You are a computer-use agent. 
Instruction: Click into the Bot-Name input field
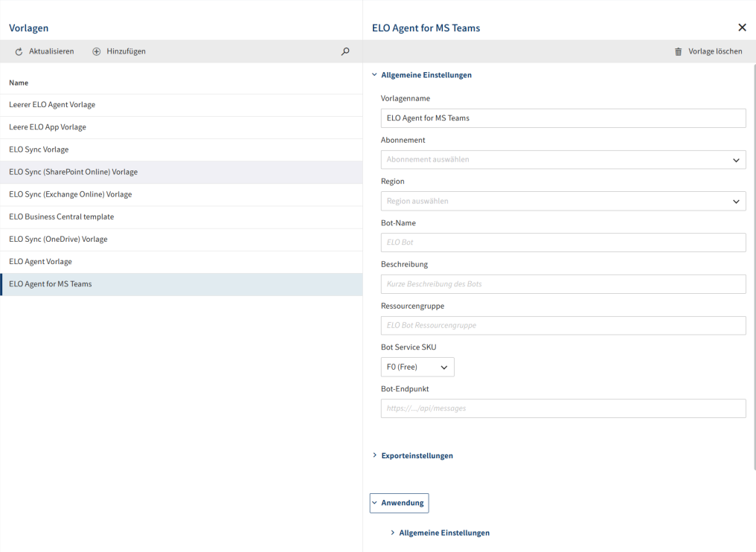[563, 243]
